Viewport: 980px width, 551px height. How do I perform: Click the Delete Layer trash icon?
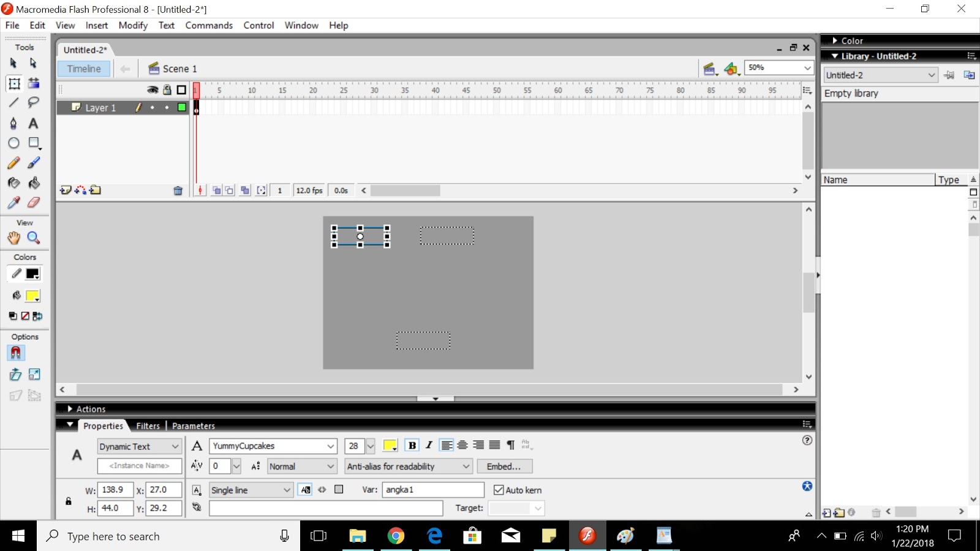(178, 190)
